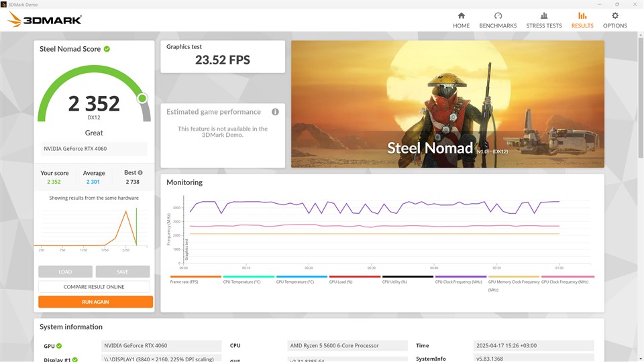Switch to the Results tab
Screen dimensions: 644x362
coord(582,19)
